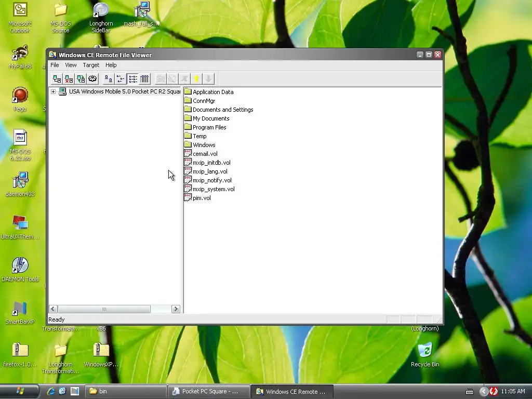The width and height of the screenshot is (532, 399).
Task: Select the Details view toolbar button
Action: [x=144, y=79]
